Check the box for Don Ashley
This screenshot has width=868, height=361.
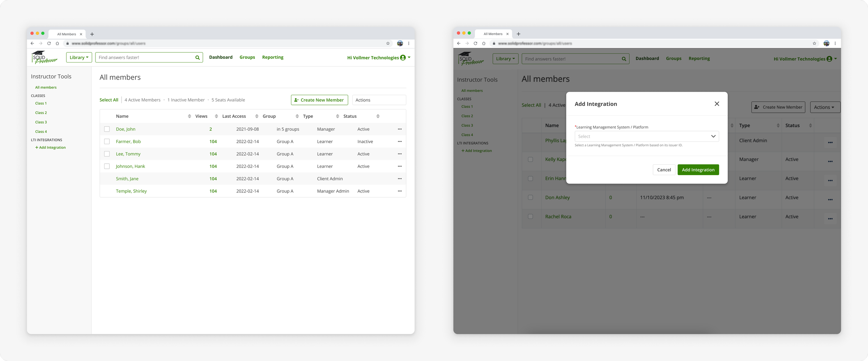click(x=530, y=197)
